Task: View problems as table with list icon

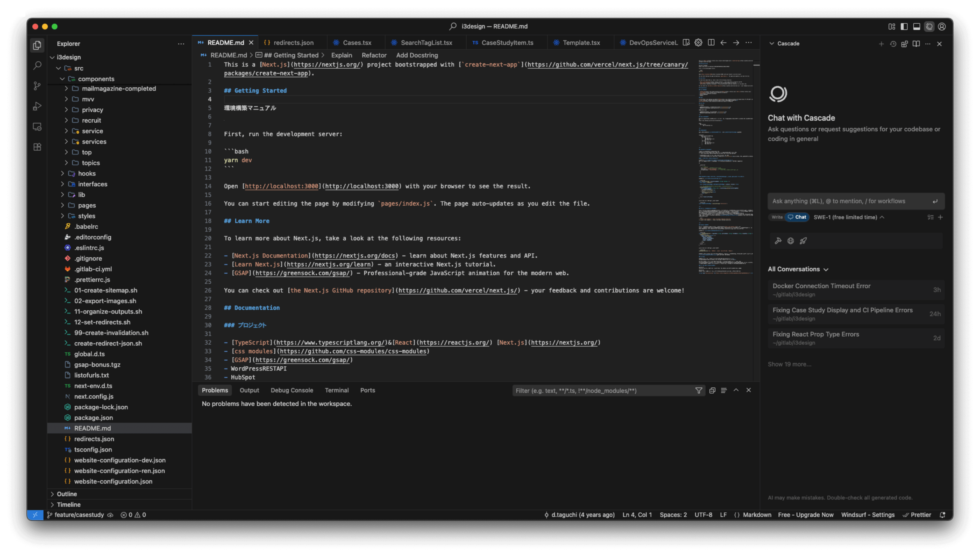Action: [724, 390]
